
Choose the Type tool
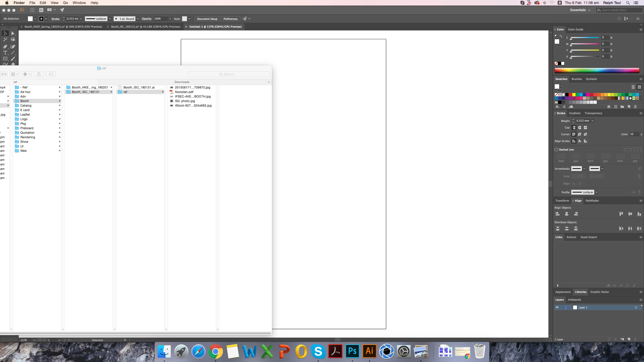click(5, 53)
